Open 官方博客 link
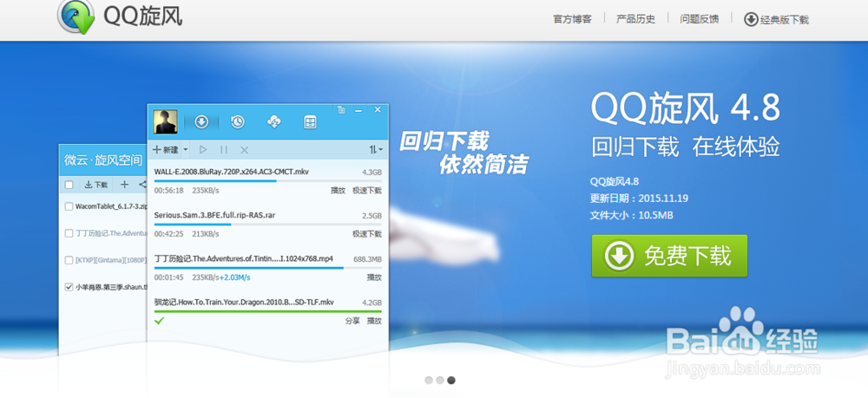This screenshot has height=398, width=868. (x=572, y=19)
